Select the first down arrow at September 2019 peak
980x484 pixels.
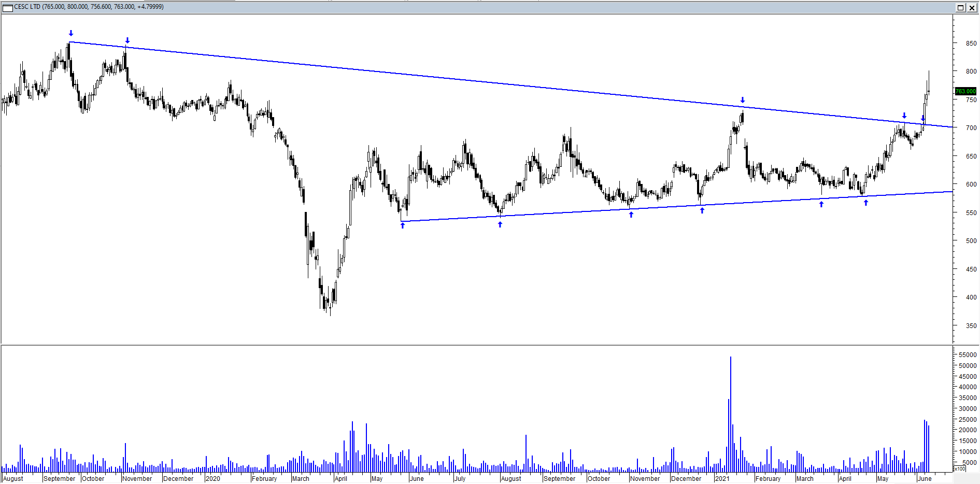[x=71, y=33]
